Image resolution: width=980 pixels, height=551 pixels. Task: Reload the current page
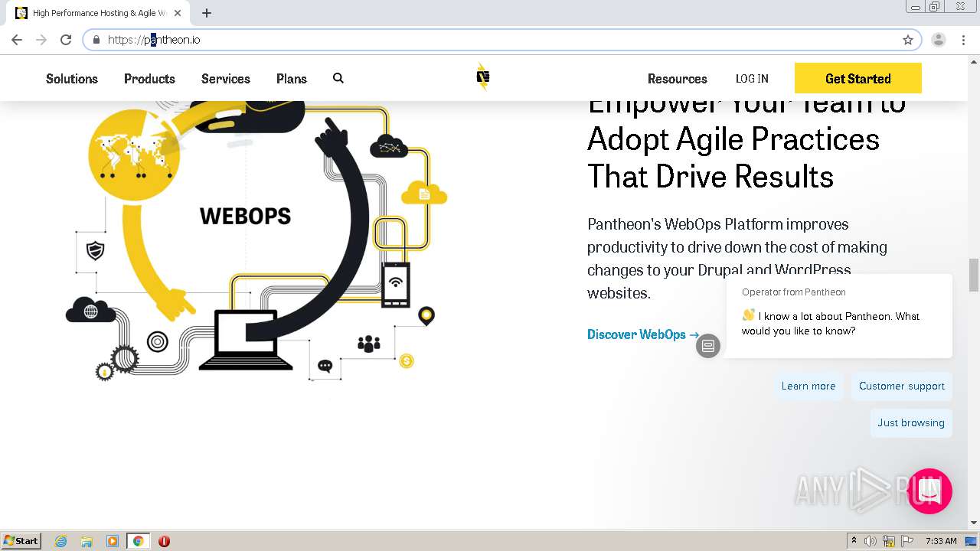(66, 40)
